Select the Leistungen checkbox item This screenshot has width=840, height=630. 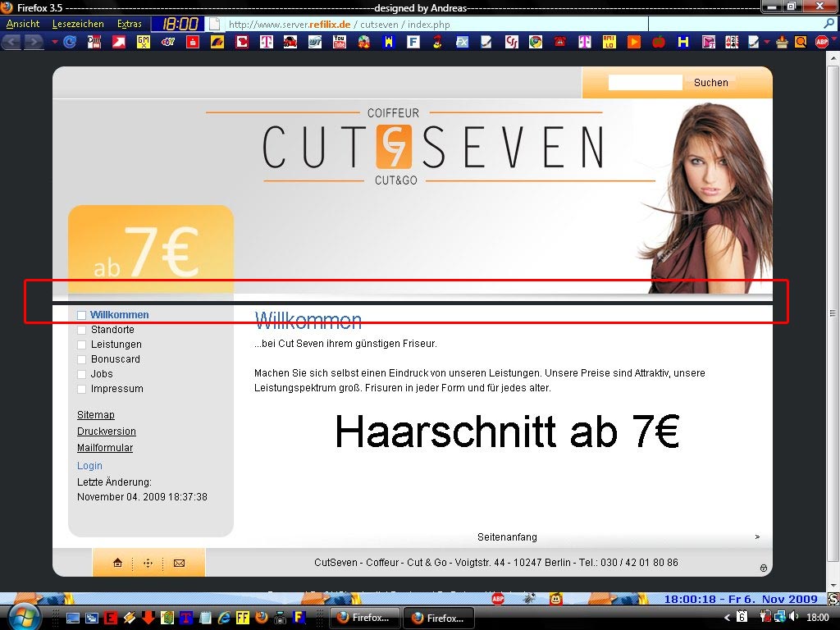tap(82, 345)
